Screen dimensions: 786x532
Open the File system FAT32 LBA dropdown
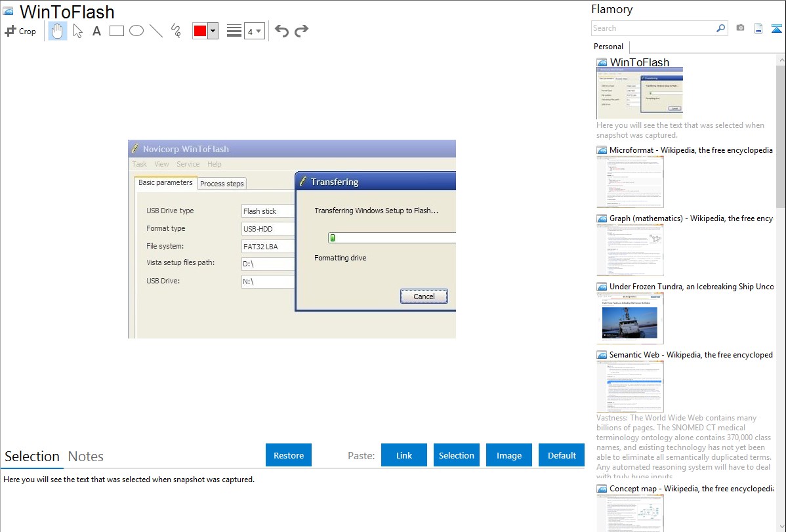268,246
